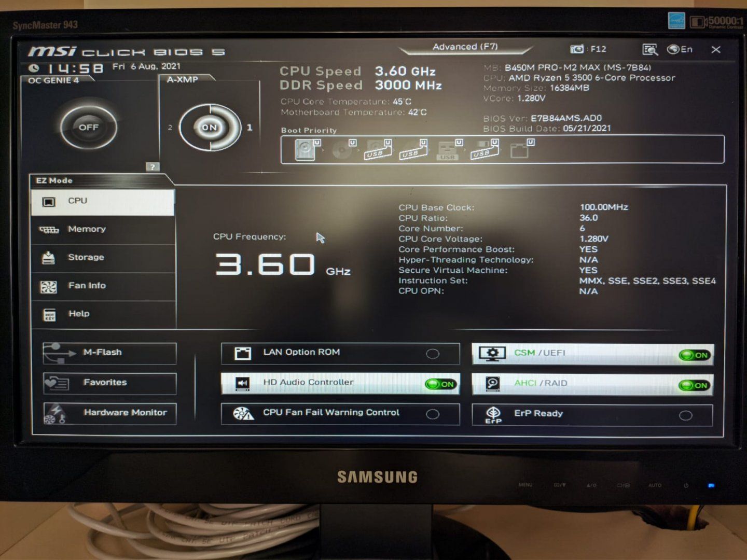Change language via the globe En icon
This screenshot has width=747, height=560.
click(680, 49)
